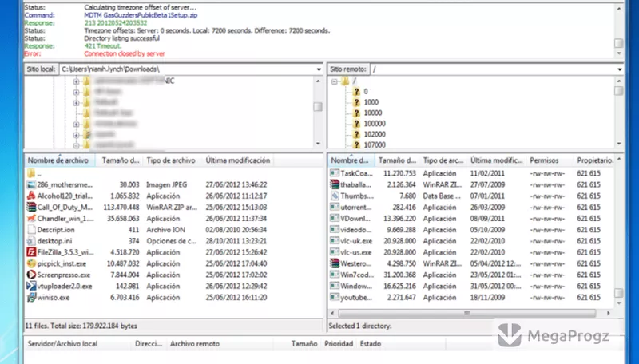Sort remote files by Tamaño column
Viewport: 639px width, 364px height.
click(397, 160)
